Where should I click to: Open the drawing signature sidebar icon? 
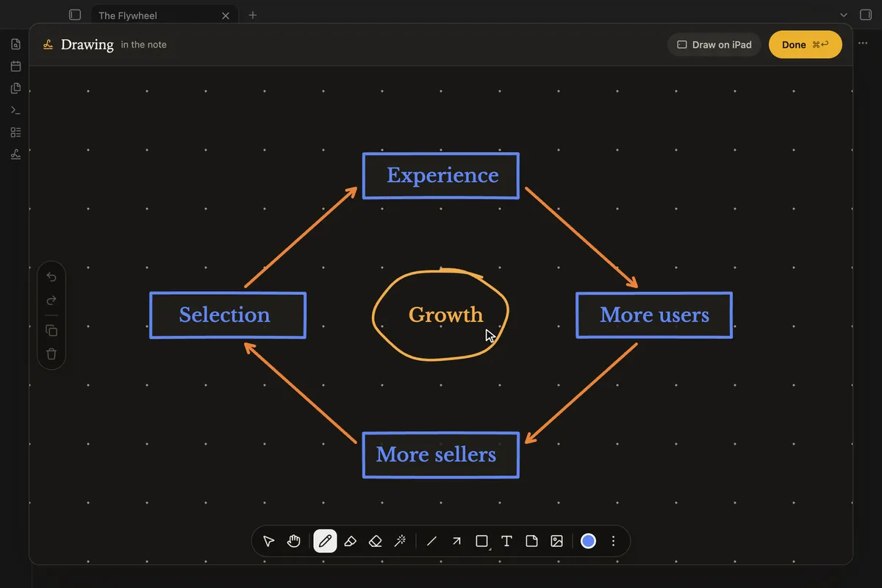[x=15, y=154]
